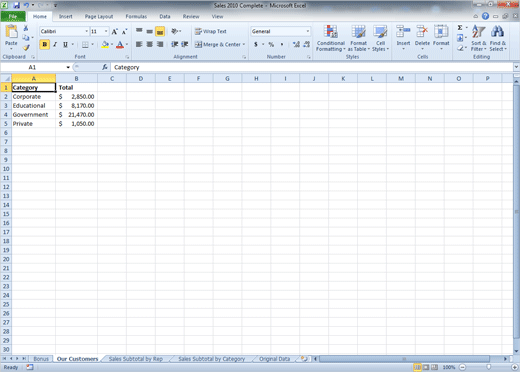Screen dimensions: 520x372
Task: Click the Decrease Indent icon
Action: pos(174,44)
